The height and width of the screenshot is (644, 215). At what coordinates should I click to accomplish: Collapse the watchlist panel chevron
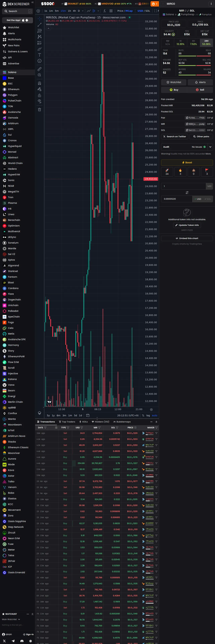(32, 614)
